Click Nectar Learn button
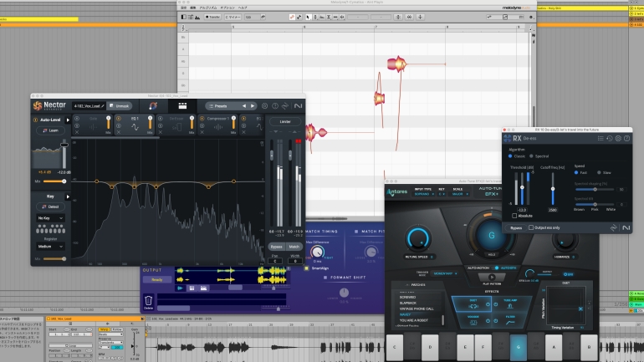The height and width of the screenshot is (362, 644). pyautogui.click(x=50, y=130)
